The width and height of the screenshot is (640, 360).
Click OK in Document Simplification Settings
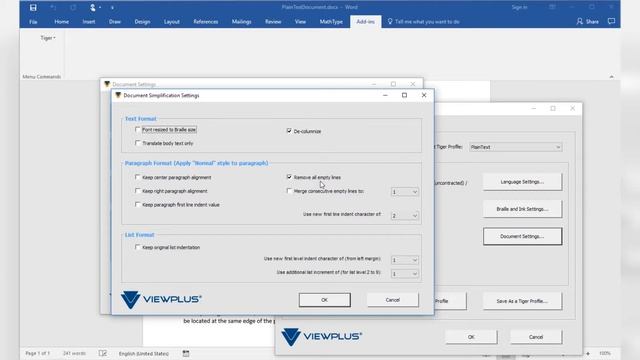tap(324, 300)
